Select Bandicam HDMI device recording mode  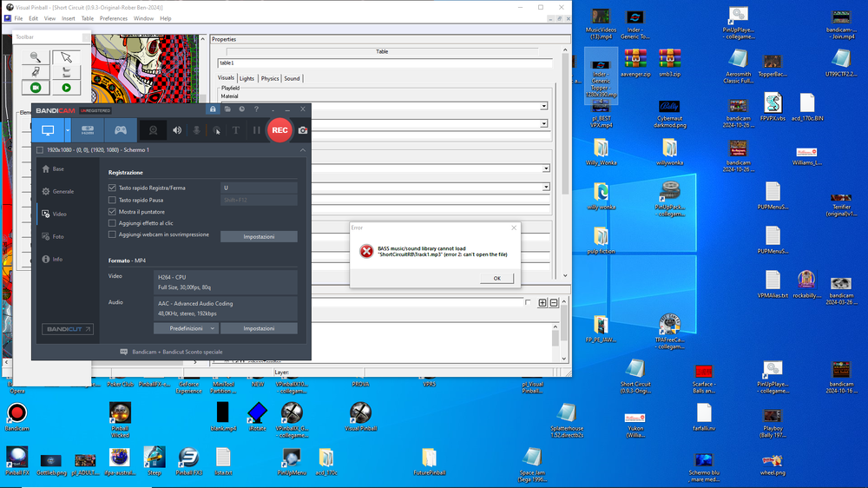pyautogui.click(x=88, y=131)
